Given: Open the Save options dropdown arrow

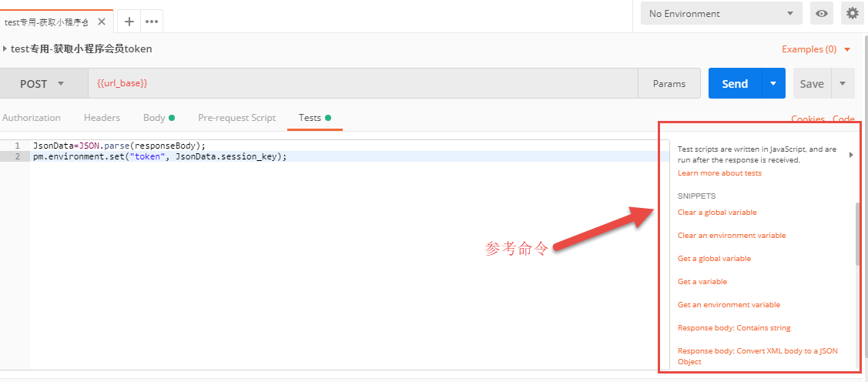Looking at the screenshot, I should click(x=843, y=84).
